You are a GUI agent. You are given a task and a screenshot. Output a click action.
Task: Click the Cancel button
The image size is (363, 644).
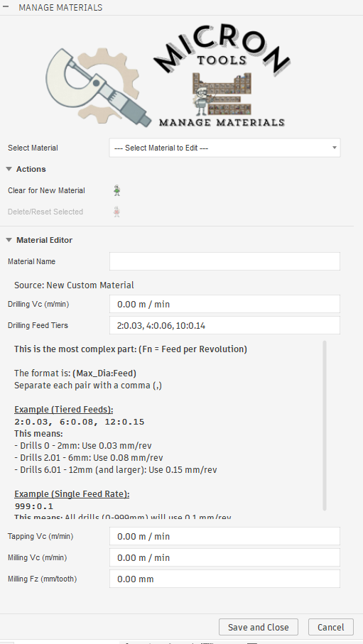coord(331,627)
